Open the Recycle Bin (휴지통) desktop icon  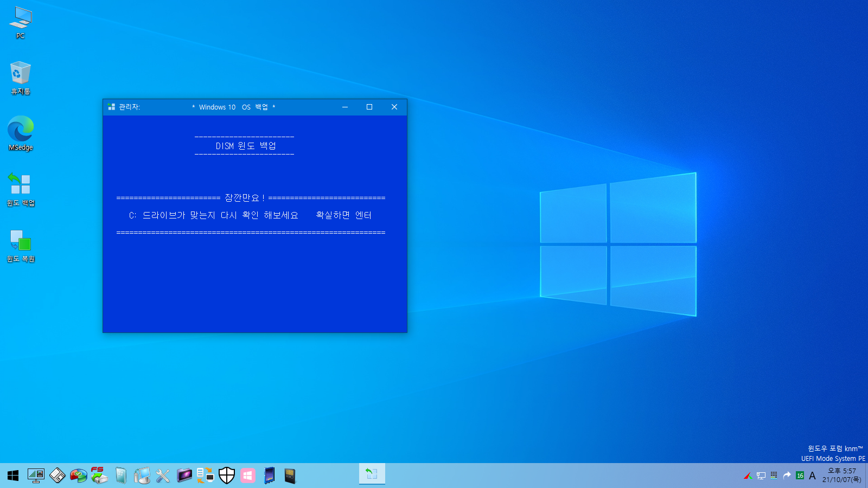[x=21, y=78]
